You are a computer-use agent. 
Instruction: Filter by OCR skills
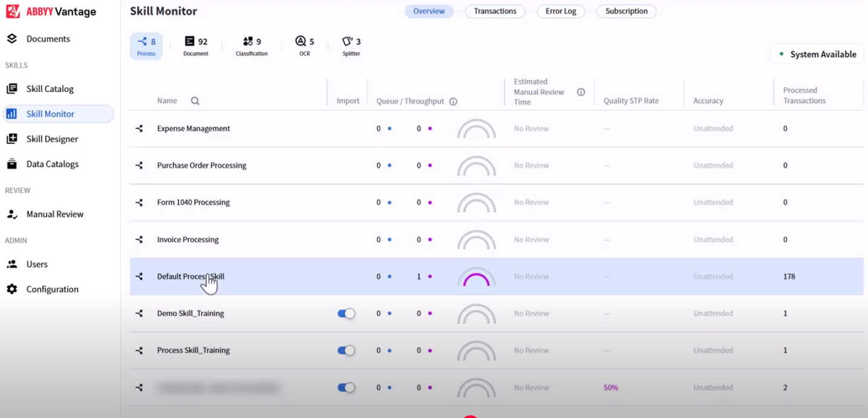(x=304, y=47)
